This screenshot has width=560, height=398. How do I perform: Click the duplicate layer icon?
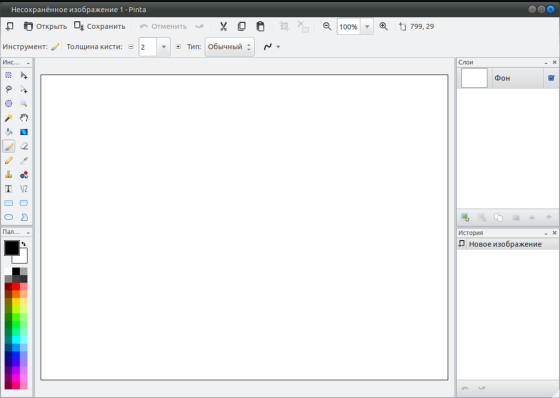coord(499,217)
